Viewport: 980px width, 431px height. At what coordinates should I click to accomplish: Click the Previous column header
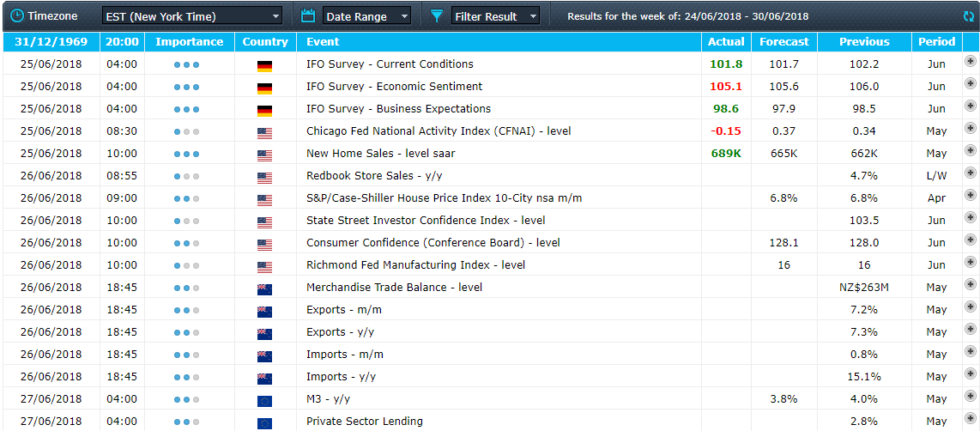(x=864, y=42)
